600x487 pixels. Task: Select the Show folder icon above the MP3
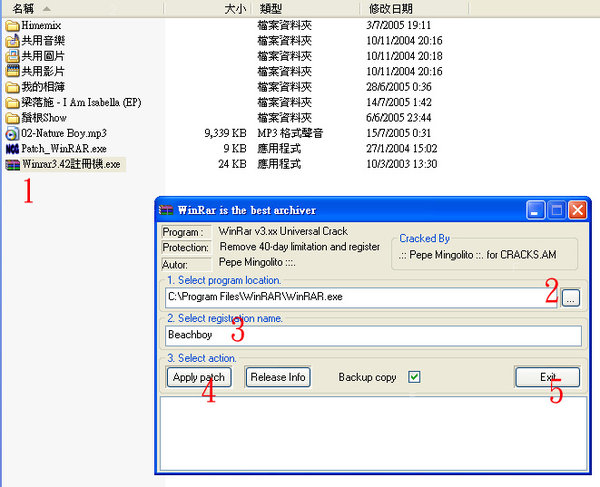[12, 118]
